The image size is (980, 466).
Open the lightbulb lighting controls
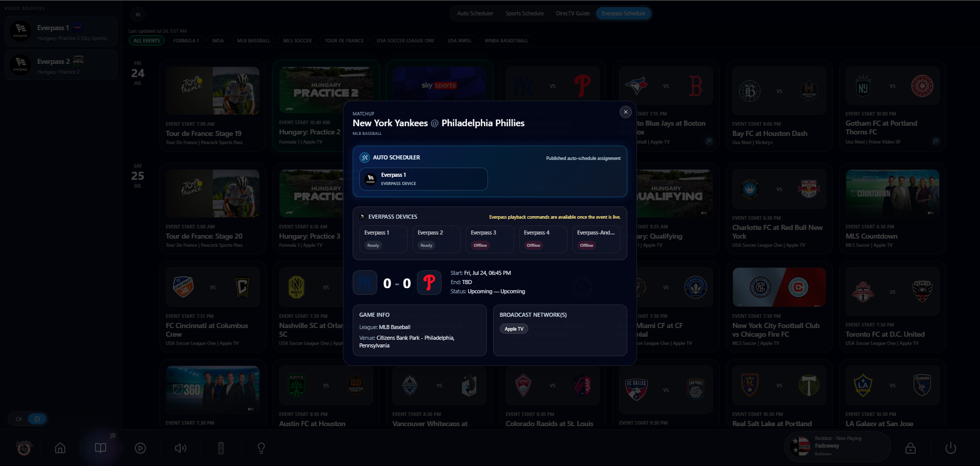[x=261, y=448]
